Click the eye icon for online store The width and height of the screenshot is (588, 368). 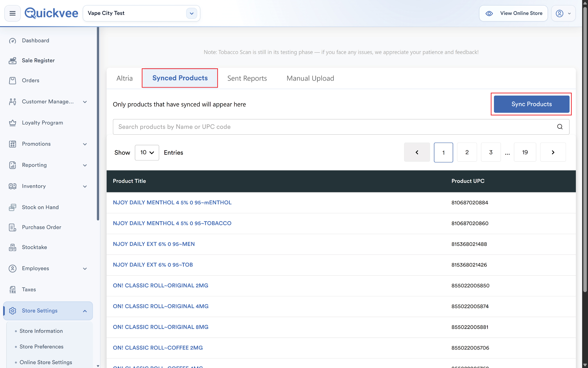point(489,13)
